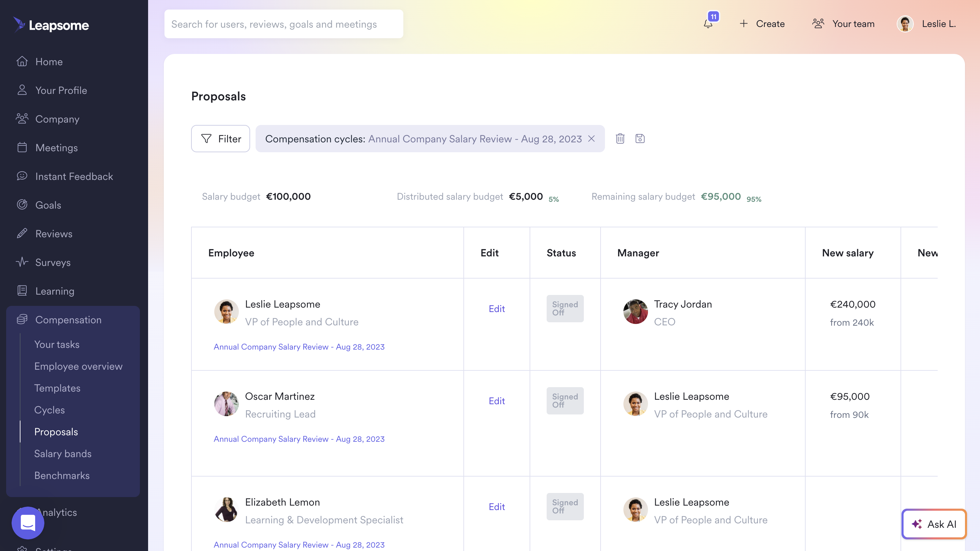Click the Ask AI sparkle button

pos(934,524)
